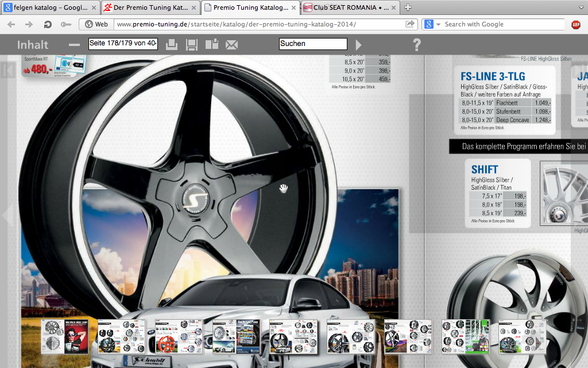Focus the Search with Google field

[502, 24]
